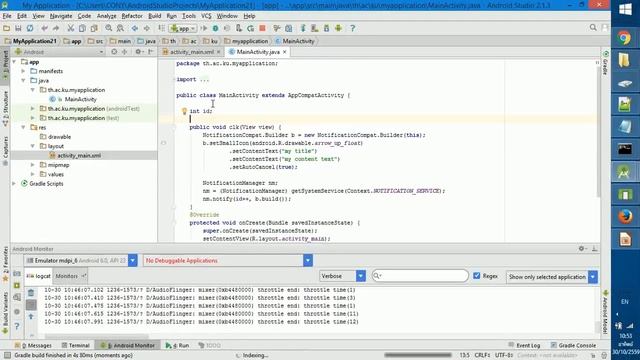The height and width of the screenshot is (360, 640).
Task: Toggle the Regex checkbox
Action: (476, 276)
